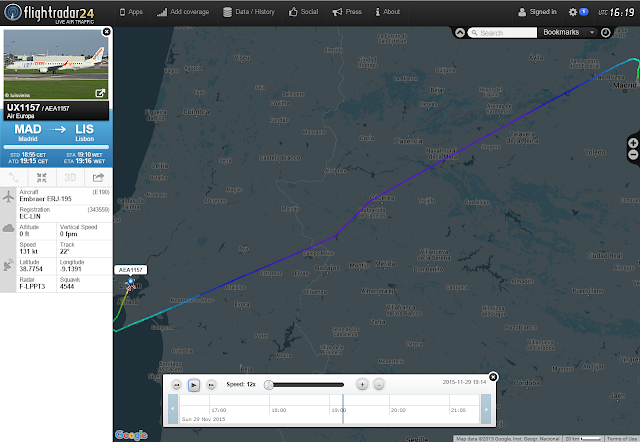Screen dimensions: 640x442
Task: Collapse the search bar with up chevron
Action: pyautogui.click(x=460, y=33)
